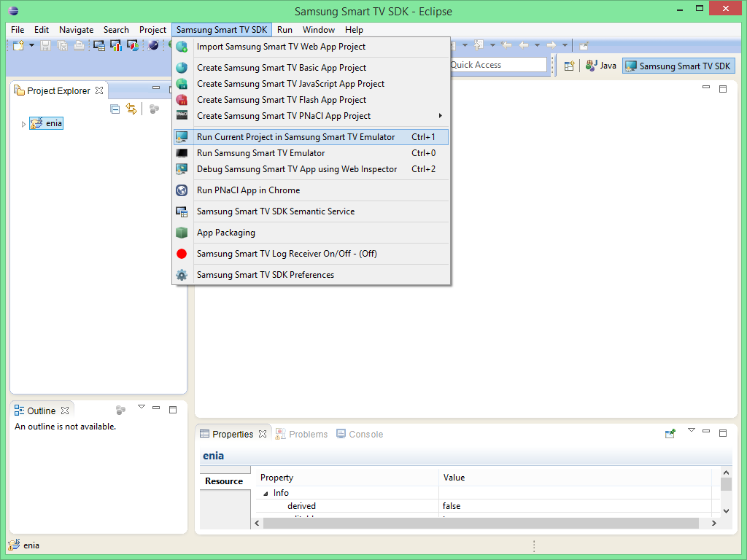The height and width of the screenshot is (560, 747).
Task: Toggle Samsung Smart TV Log Receiver On/Off
Action: (x=311, y=254)
